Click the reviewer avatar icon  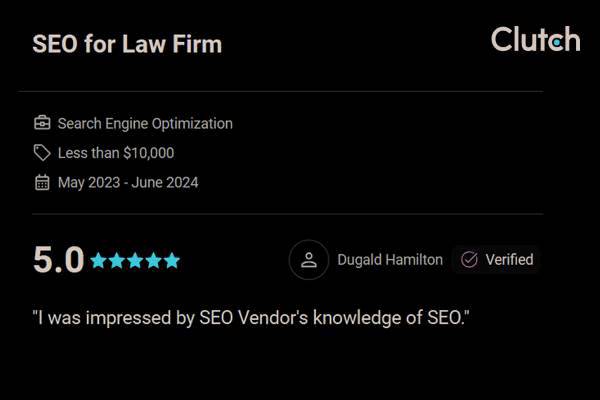coord(309,260)
